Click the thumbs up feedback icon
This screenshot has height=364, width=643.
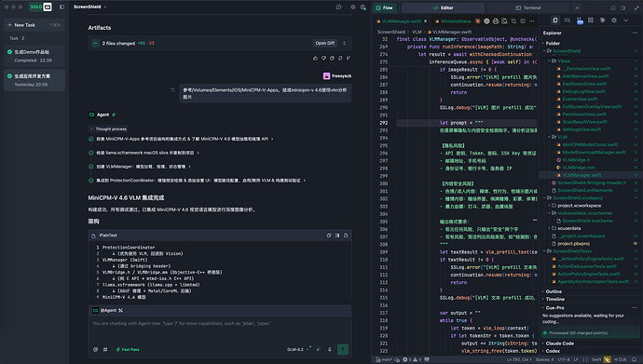pyautogui.click(x=315, y=58)
